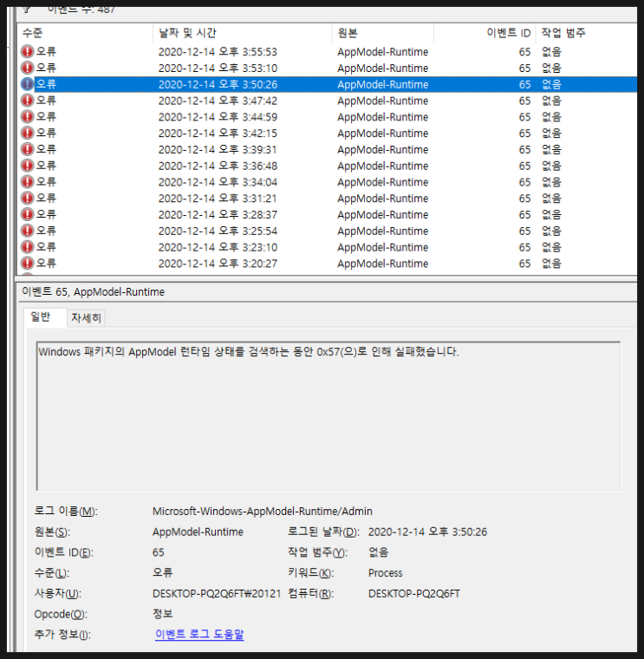Click the 이벤트 65, AppModel-Runtime pane title

(x=94, y=291)
